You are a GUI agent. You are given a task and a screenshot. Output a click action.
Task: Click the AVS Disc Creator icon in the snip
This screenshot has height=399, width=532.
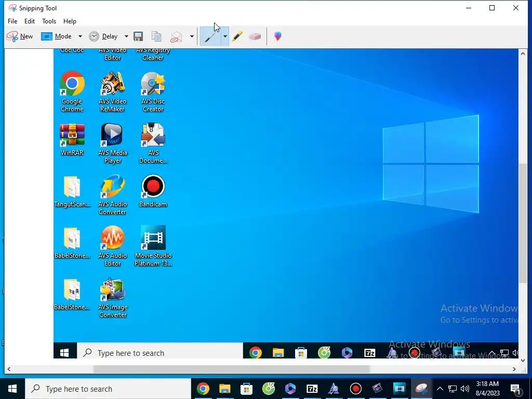click(x=153, y=91)
